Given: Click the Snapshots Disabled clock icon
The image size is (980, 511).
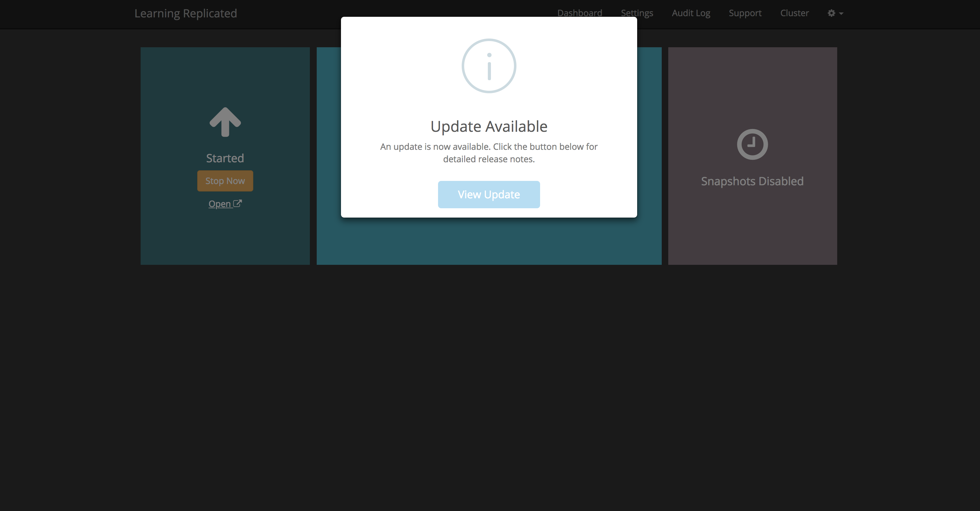Looking at the screenshot, I should point(752,145).
